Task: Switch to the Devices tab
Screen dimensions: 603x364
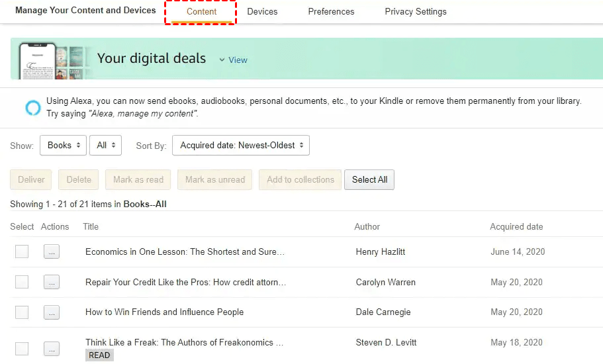Action: 262,11
